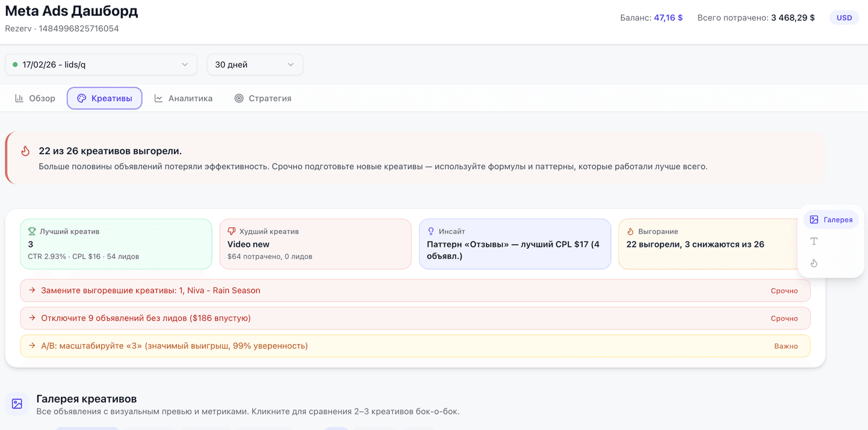
Task: Open the "17/02/26 - lids/q" campaign dropdown
Action: [x=101, y=64]
